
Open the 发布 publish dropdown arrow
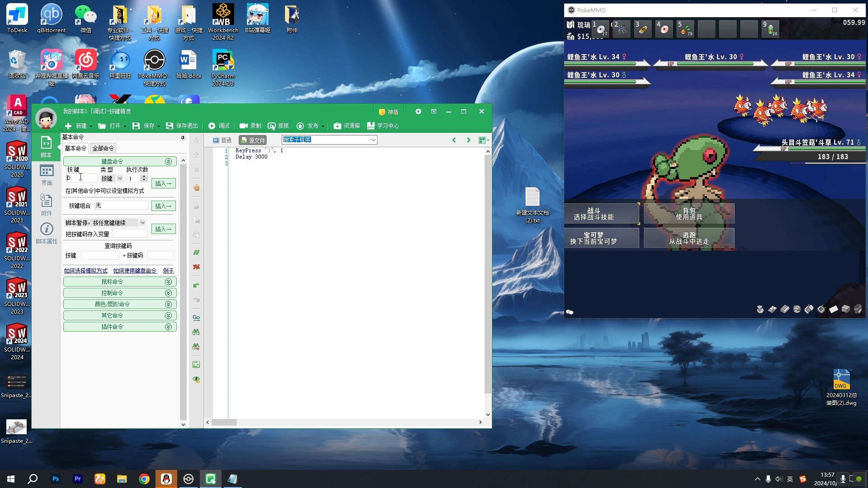[323, 126]
